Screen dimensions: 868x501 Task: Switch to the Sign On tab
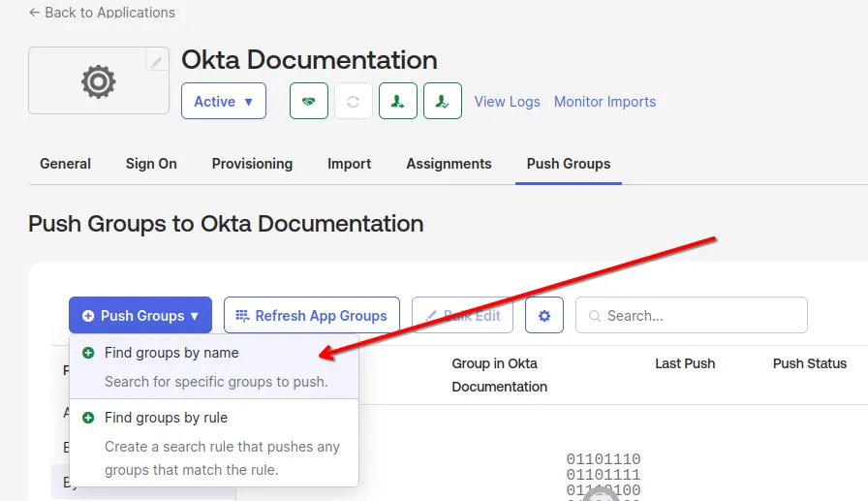click(151, 164)
